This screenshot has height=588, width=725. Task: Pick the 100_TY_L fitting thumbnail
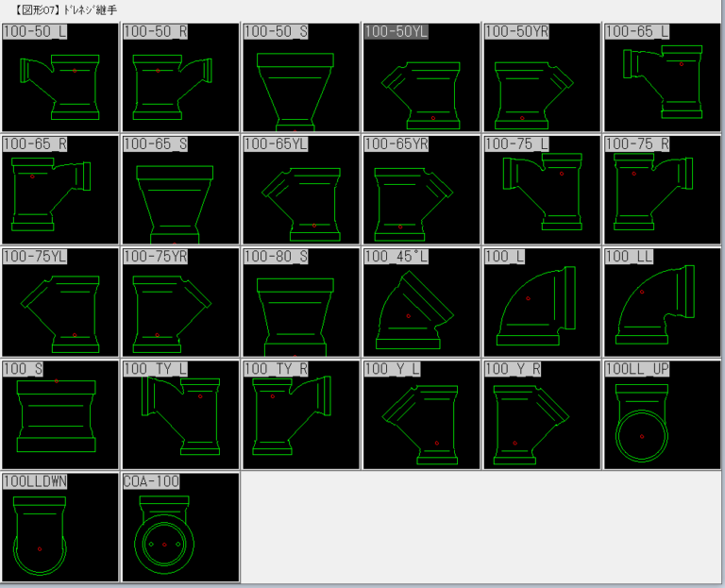pyautogui.click(x=181, y=414)
